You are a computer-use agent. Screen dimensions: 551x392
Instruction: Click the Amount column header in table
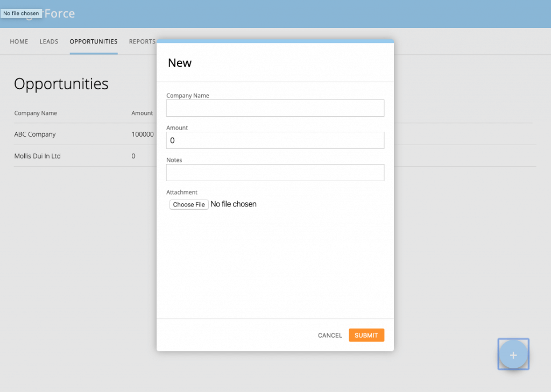142,113
